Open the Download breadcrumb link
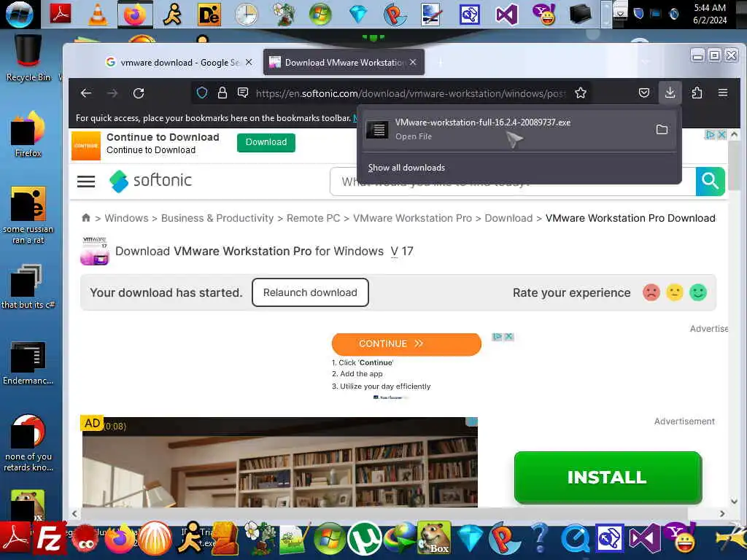 508,218
